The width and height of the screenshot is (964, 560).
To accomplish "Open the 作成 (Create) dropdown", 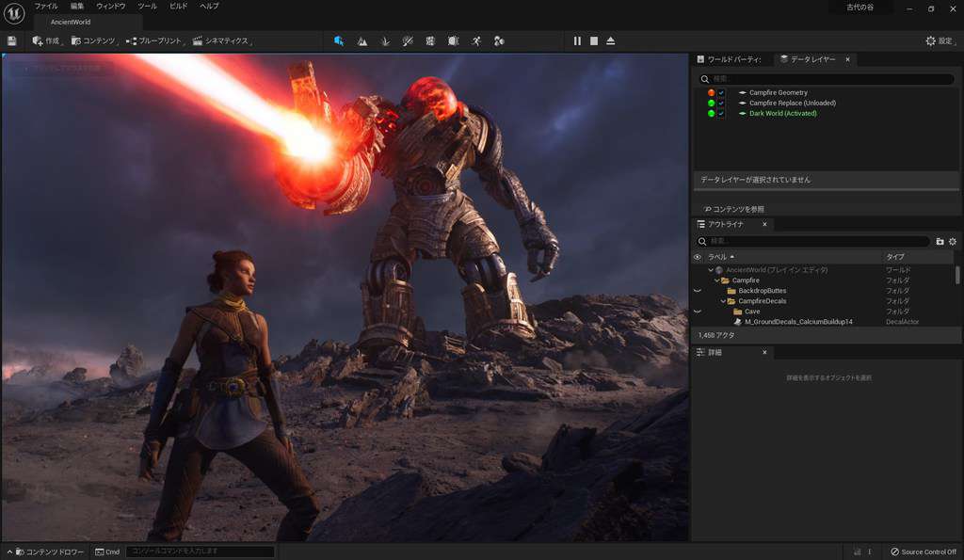I will click(x=47, y=41).
